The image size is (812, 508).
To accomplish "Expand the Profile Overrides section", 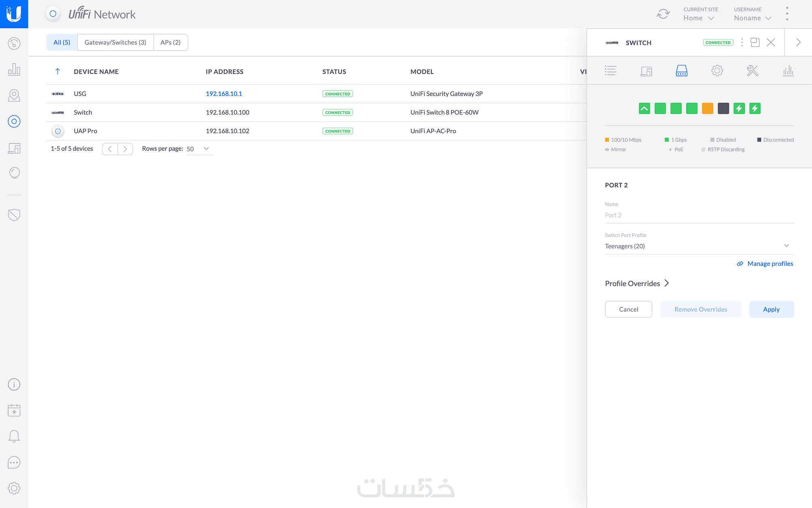I will coord(637,283).
